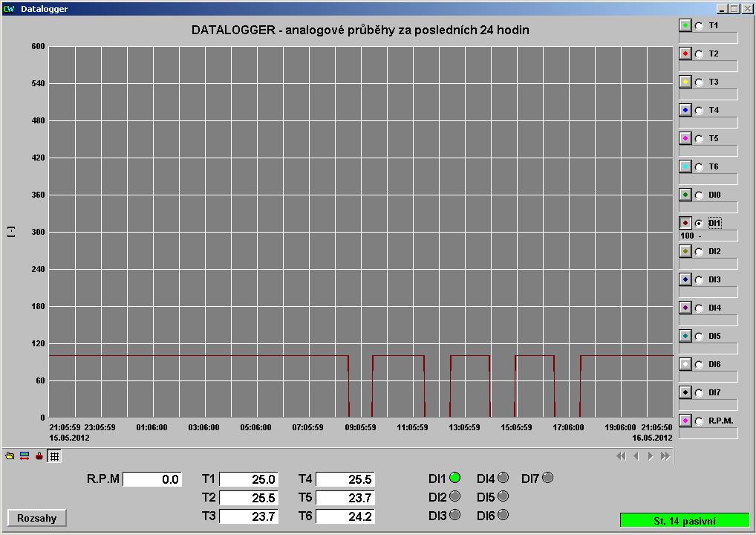Click the horizontal range width icon

(x=25, y=456)
